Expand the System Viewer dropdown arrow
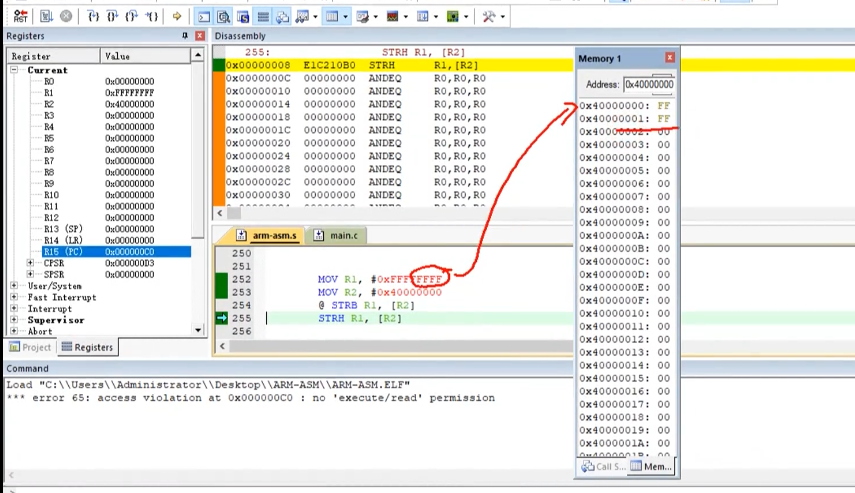This screenshot has width=855, height=493. point(466,17)
